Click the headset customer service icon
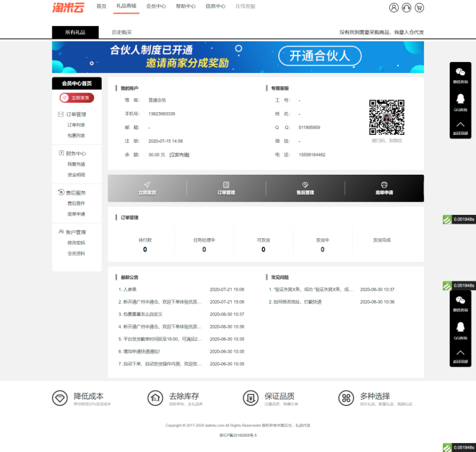 coord(406,7)
